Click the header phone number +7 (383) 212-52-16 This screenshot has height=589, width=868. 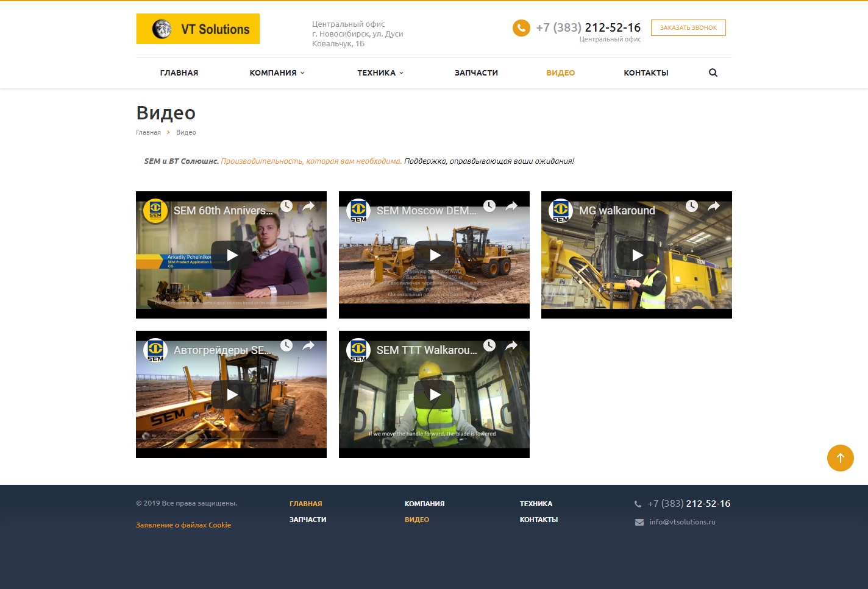588,27
